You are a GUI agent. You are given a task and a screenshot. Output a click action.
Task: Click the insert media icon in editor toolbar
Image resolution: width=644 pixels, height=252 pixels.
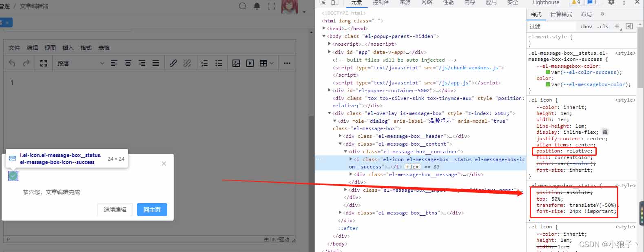coord(250,63)
